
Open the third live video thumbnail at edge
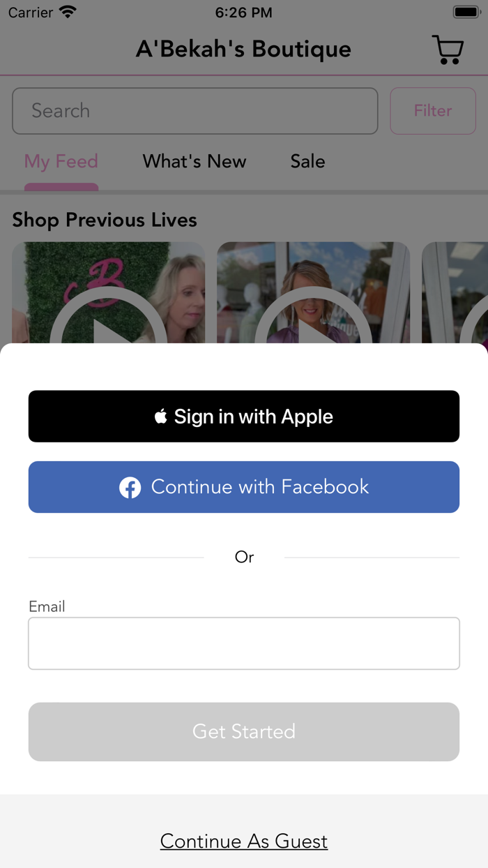point(455,293)
